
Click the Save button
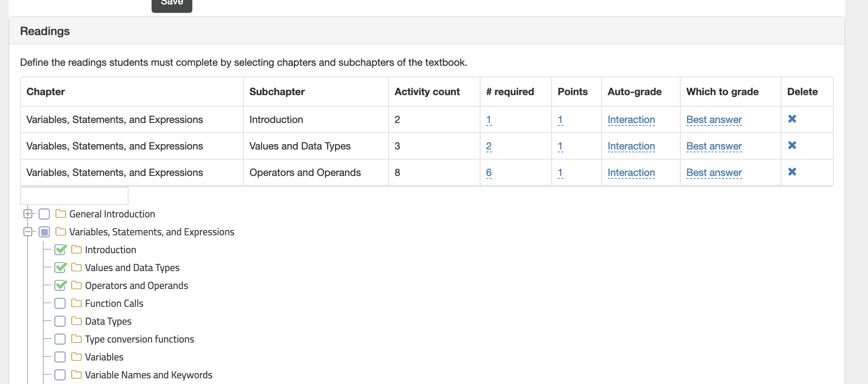pyautogui.click(x=172, y=4)
